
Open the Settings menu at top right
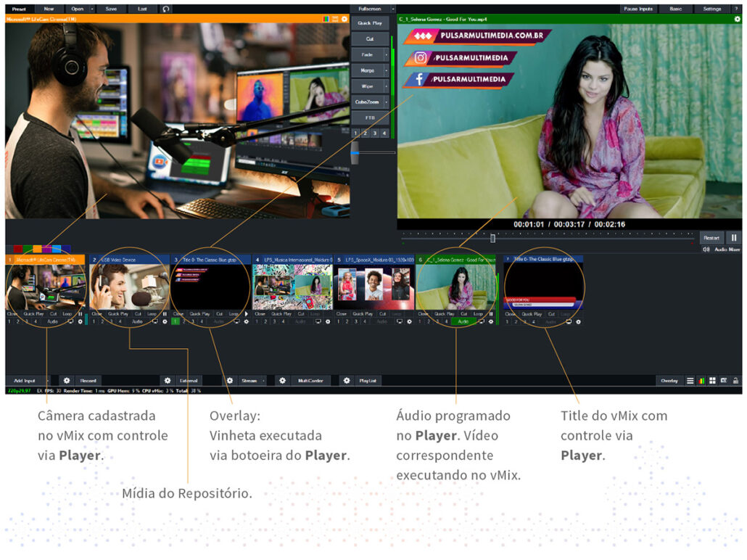(713, 9)
